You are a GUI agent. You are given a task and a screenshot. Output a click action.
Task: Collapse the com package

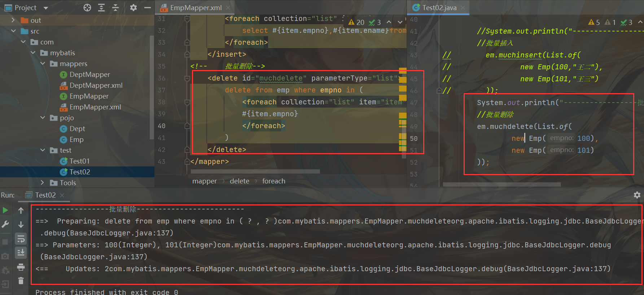(x=23, y=42)
